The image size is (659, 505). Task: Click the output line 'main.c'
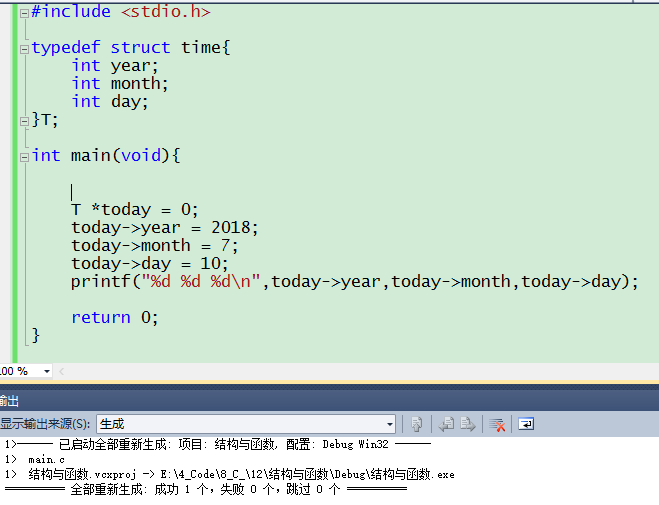tap(46, 460)
